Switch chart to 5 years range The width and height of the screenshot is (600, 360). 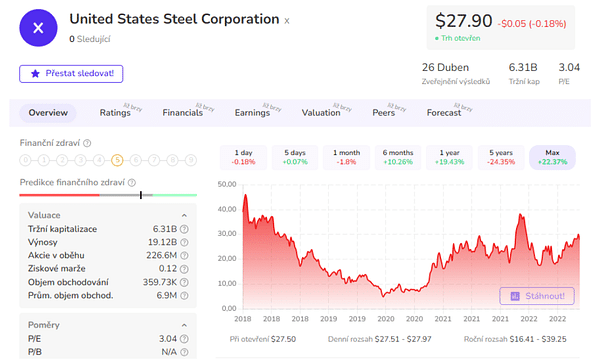tap(501, 157)
